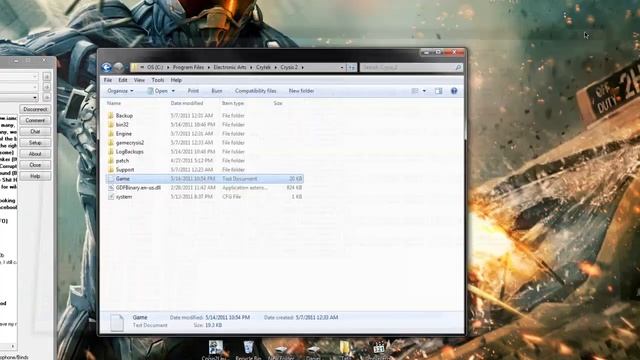Click Electronic Arts in the address path
640x360 pixels.
[x=230, y=67]
